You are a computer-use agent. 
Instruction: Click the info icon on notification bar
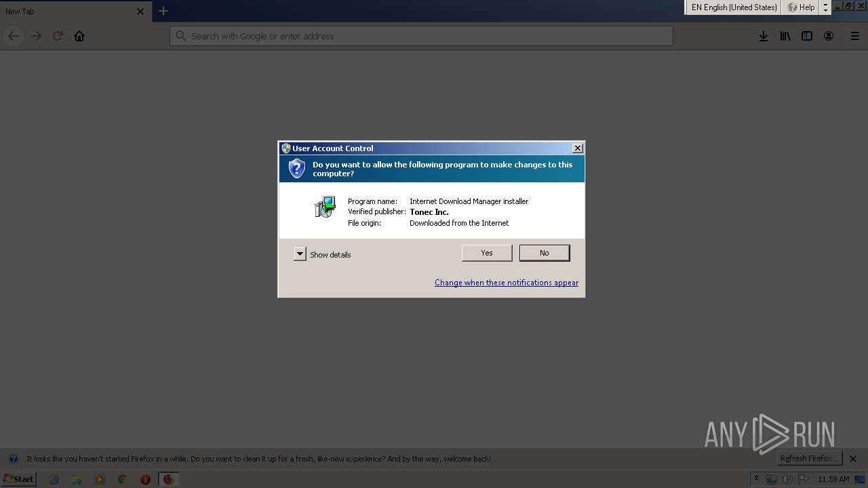tap(14, 459)
